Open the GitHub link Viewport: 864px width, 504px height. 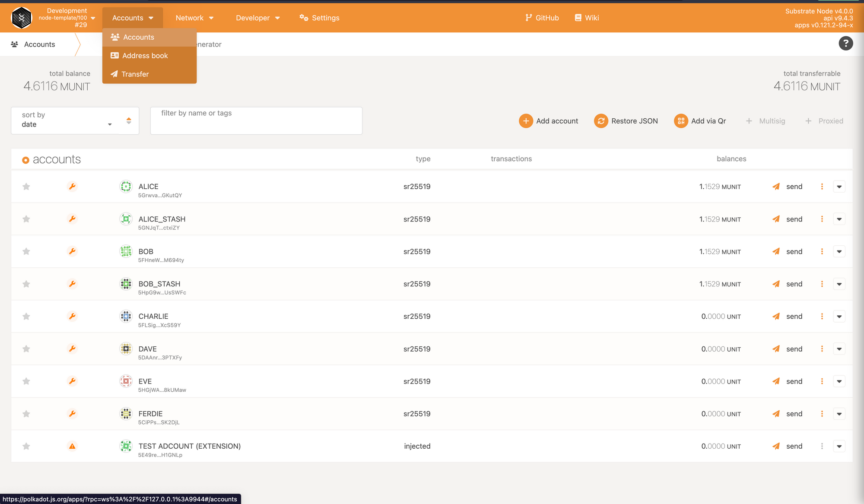(x=542, y=18)
